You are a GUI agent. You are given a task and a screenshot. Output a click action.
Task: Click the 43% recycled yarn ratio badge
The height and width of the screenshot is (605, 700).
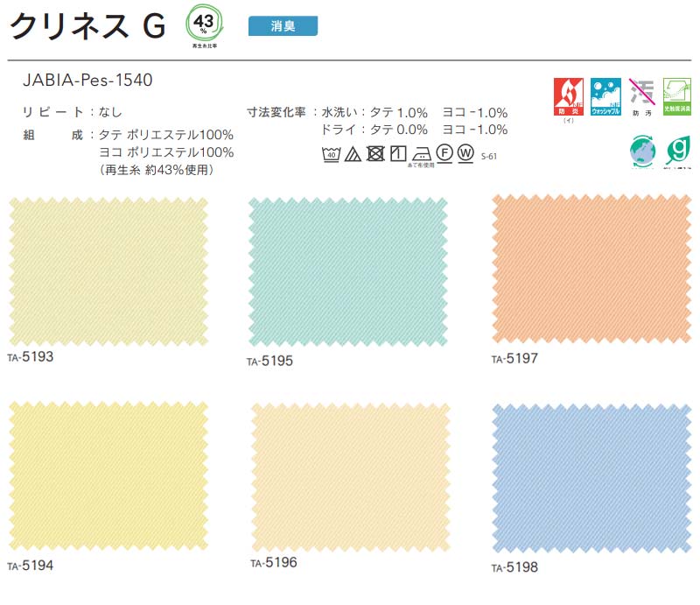pos(204,24)
